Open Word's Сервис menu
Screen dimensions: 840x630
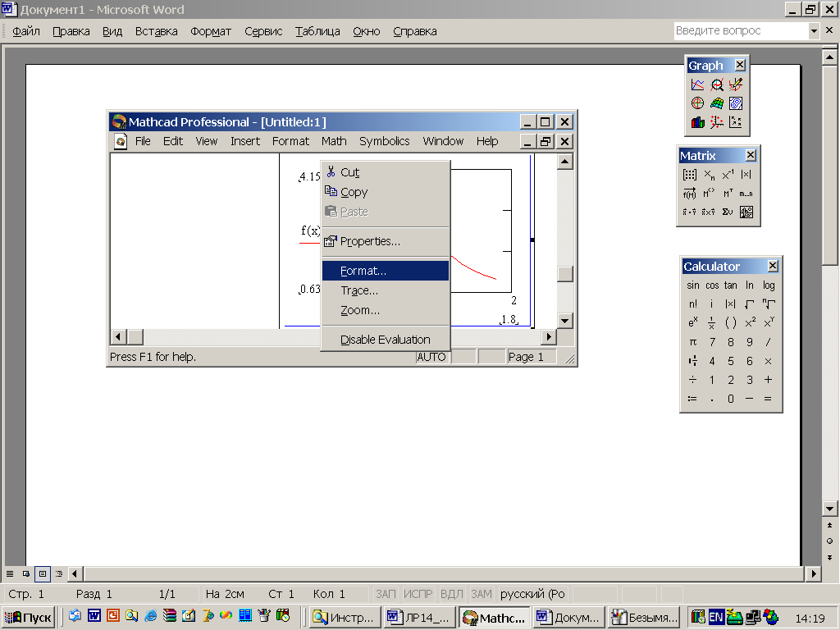point(263,32)
